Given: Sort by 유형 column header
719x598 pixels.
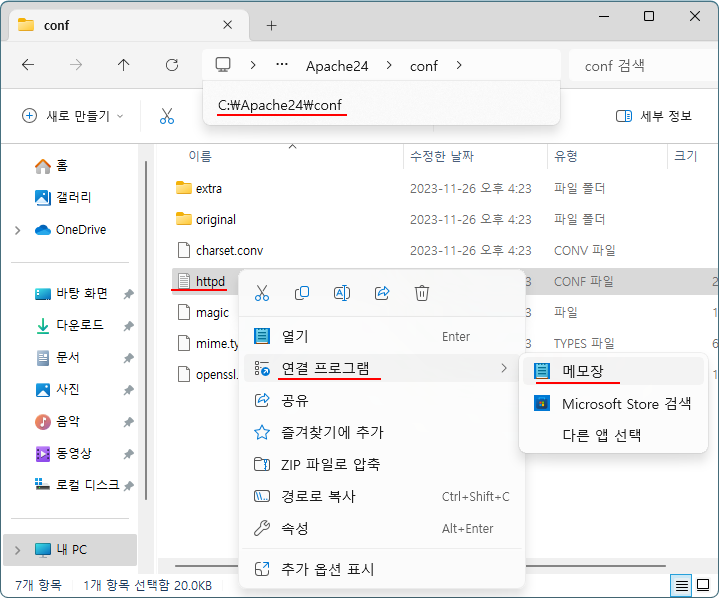Looking at the screenshot, I should click(566, 156).
